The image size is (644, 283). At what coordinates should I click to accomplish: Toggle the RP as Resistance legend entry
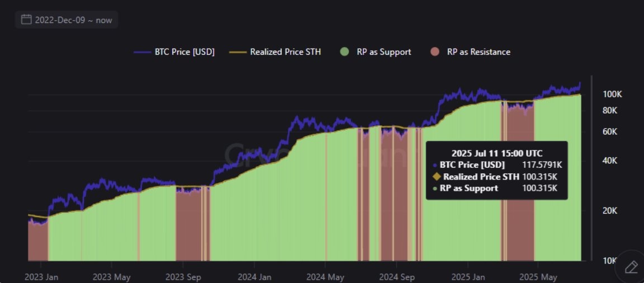click(471, 52)
